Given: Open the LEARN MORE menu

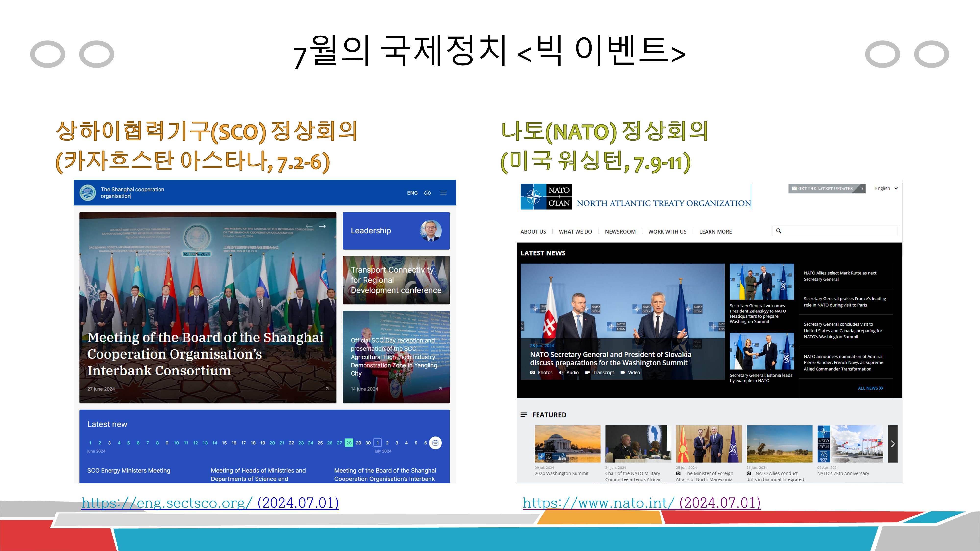Looking at the screenshot, I should pyautogui.click(x=715, y=232).
